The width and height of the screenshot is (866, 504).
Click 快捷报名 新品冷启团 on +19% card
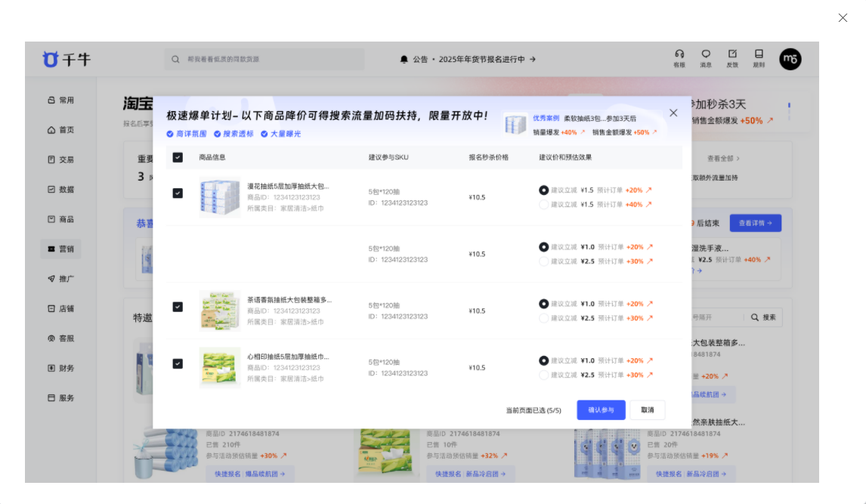(691, 474)
